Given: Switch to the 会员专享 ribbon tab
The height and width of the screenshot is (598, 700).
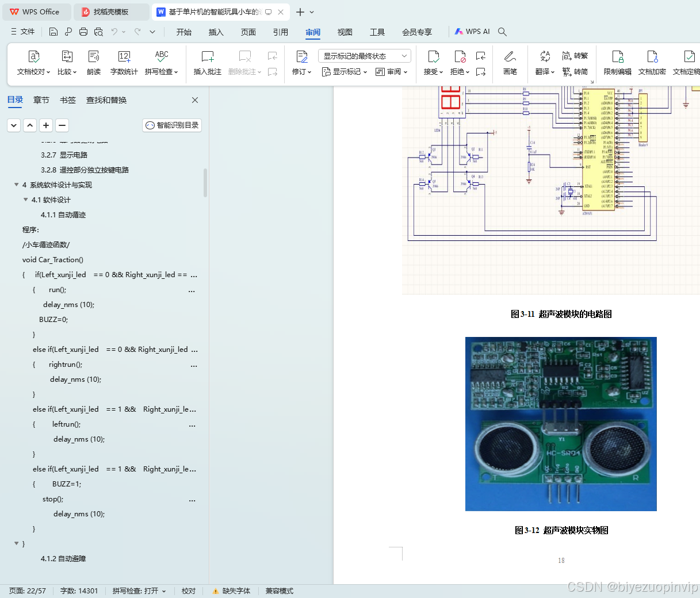Looking at the screenshot, I should coord(416,32).
